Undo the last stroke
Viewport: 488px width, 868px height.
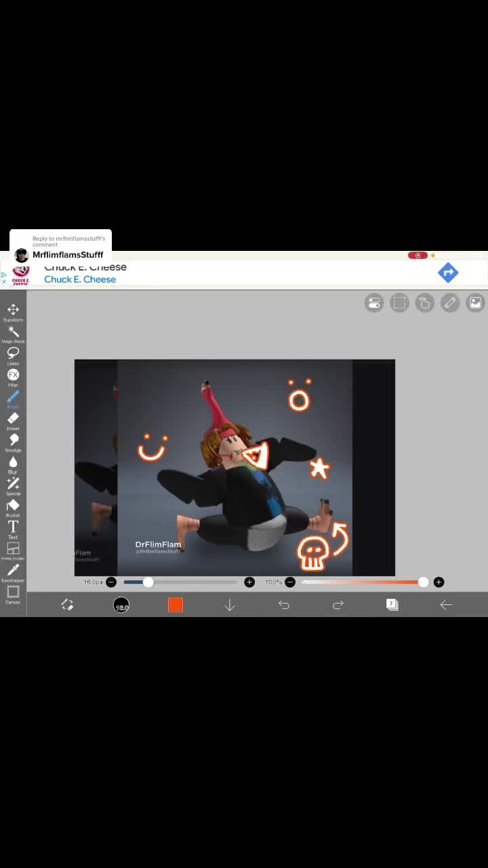[x=284, y=605]
